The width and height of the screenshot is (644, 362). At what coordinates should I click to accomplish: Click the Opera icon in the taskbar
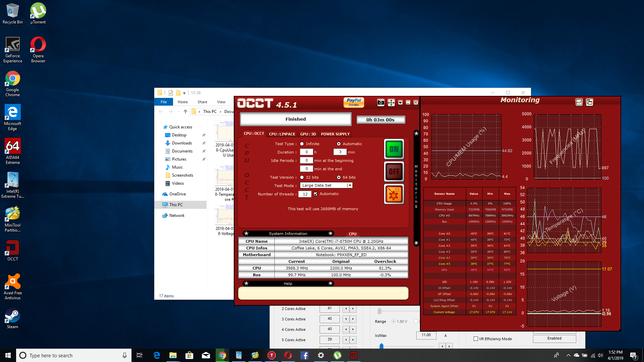click(x=288, y=355)
